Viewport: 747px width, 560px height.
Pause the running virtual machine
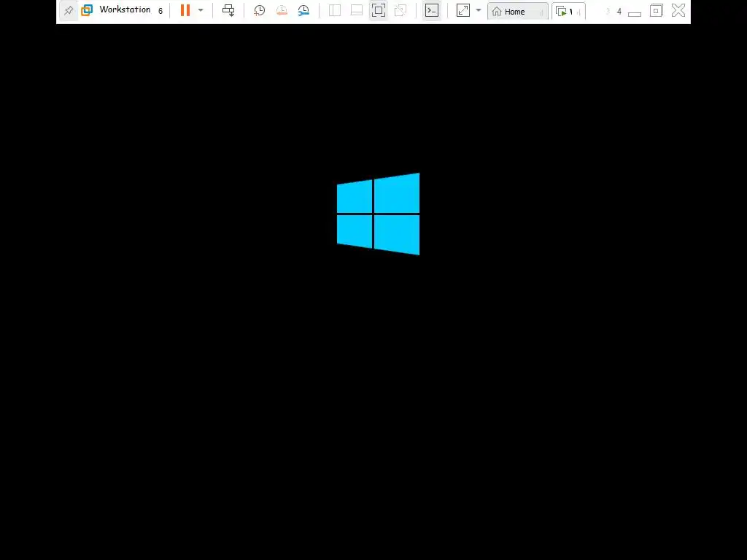[x=185, y=10]
